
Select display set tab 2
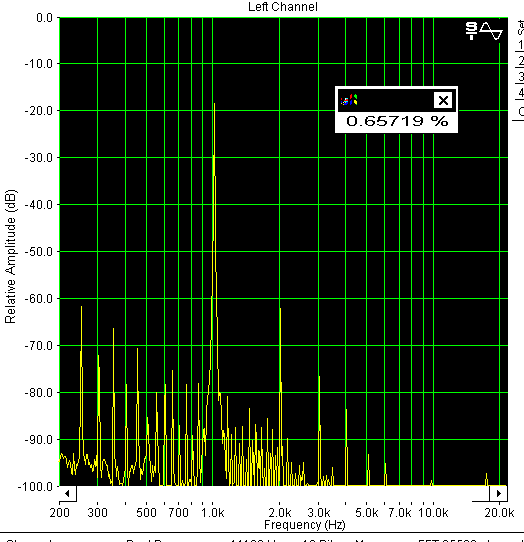[520, 61]
